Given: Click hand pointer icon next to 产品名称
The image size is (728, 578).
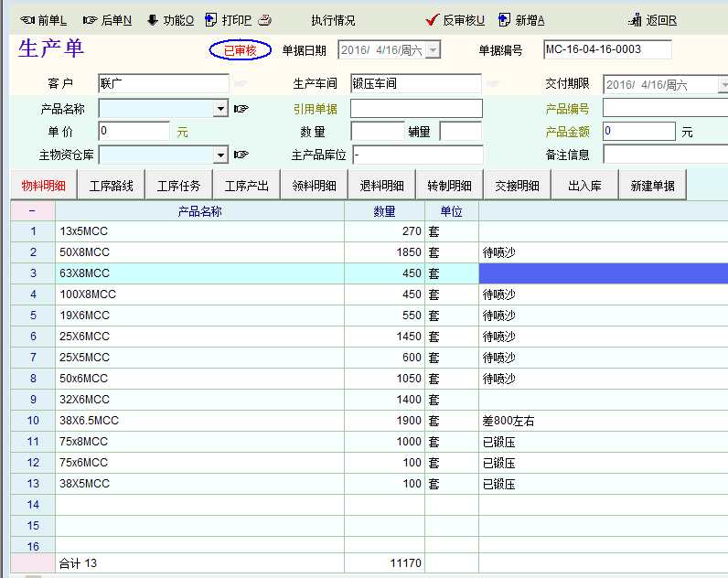Looking at the screenshot, I should click(x=241, y=109).
